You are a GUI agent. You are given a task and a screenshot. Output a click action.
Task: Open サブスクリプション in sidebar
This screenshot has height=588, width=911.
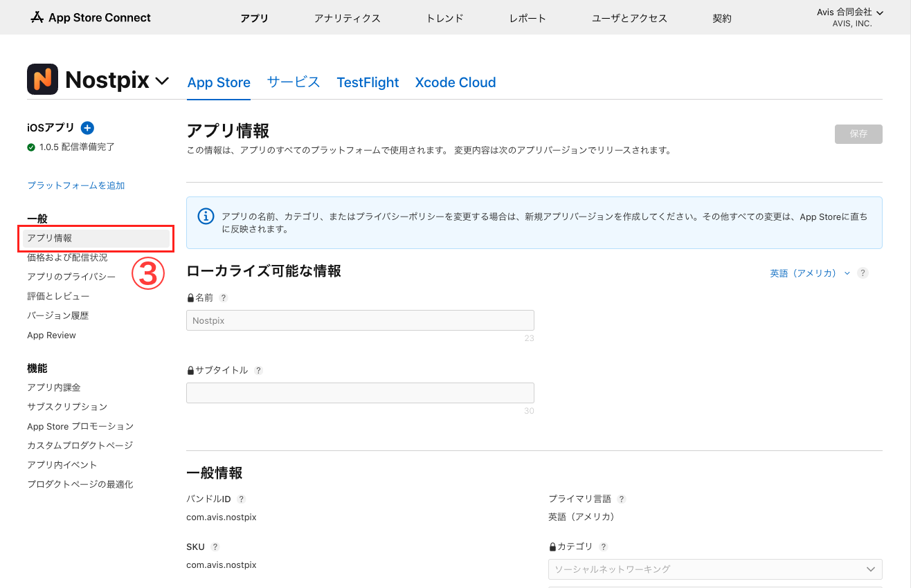pyautogui.click(x=67, y=407)
